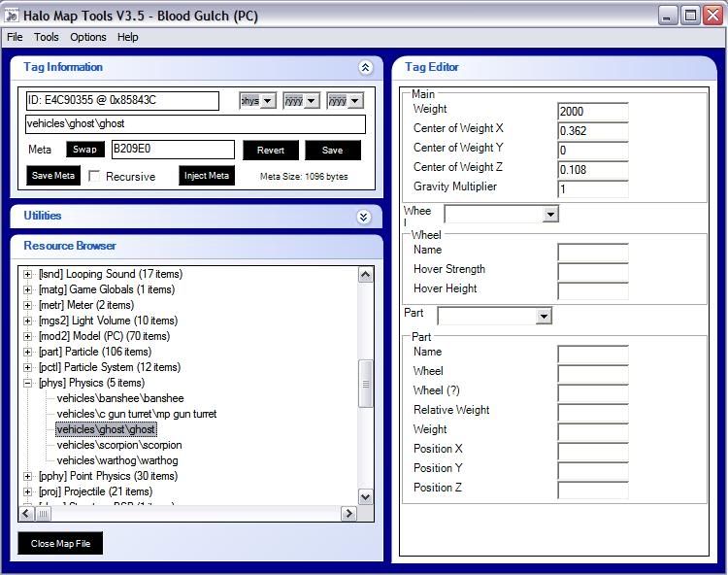Open the third tag class dropdown

click(355, 101)
